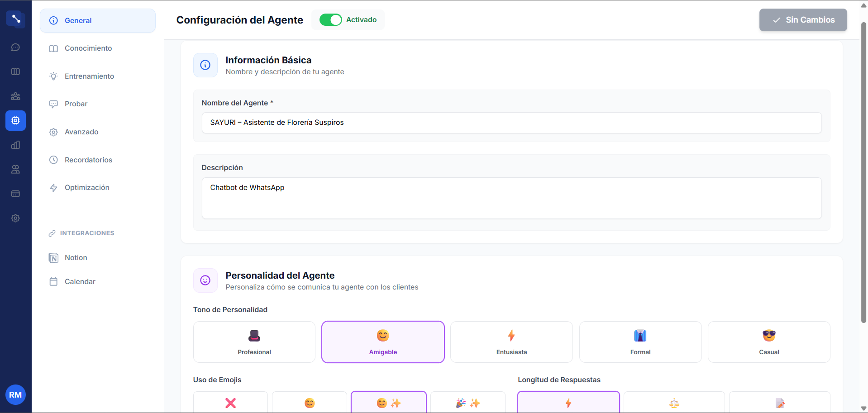Select the lightning bolt response length

(x=568, y=403)
